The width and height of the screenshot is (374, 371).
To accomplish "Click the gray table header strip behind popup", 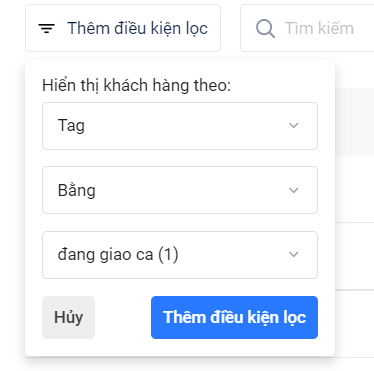I will click(x=354, y=122).
